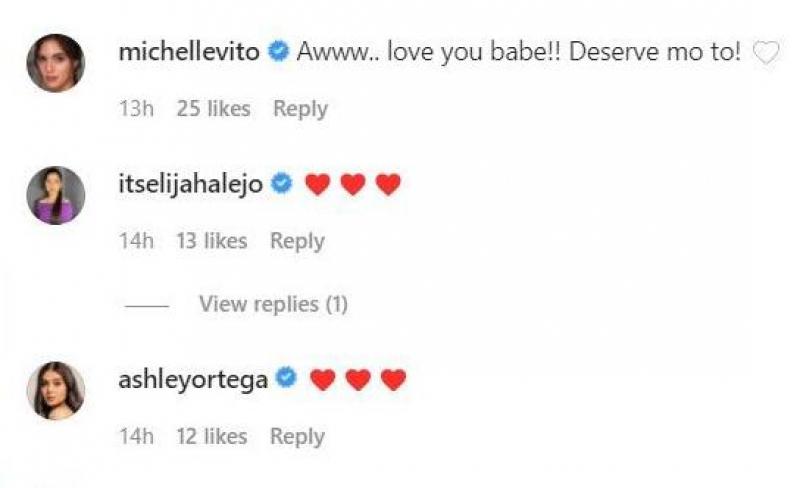The image size is (800, 488).
Task: View the 13 likes on itselijahalejo's comment
Action: point(211,241)
